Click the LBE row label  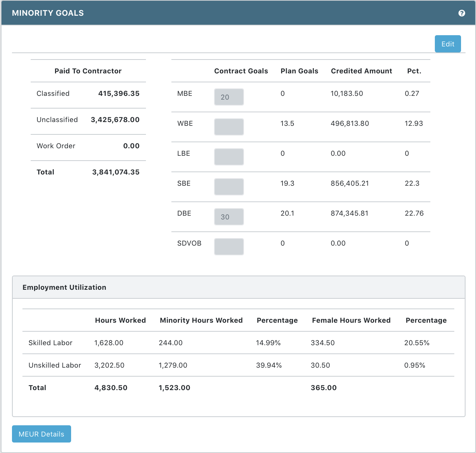tap(184, 153)
